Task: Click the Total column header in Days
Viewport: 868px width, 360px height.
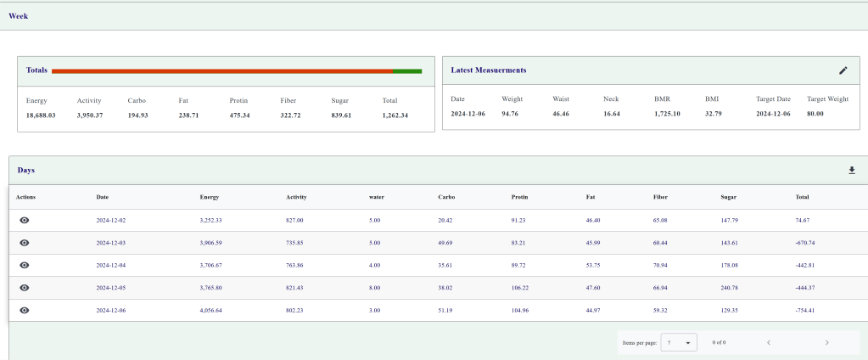Action: pyautogui.click(x=802, y=197)
